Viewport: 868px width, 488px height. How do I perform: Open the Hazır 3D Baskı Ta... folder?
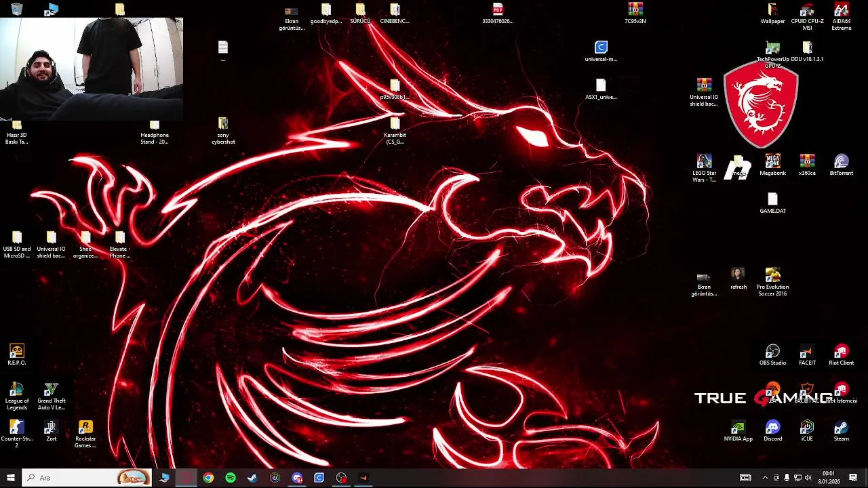[17, 131]
